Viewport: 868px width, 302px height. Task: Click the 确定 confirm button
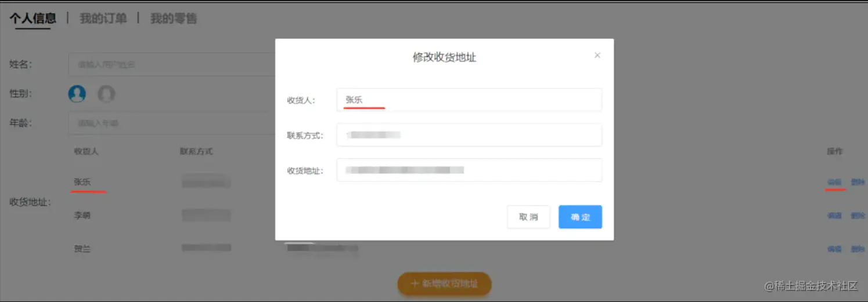(580, 217)
